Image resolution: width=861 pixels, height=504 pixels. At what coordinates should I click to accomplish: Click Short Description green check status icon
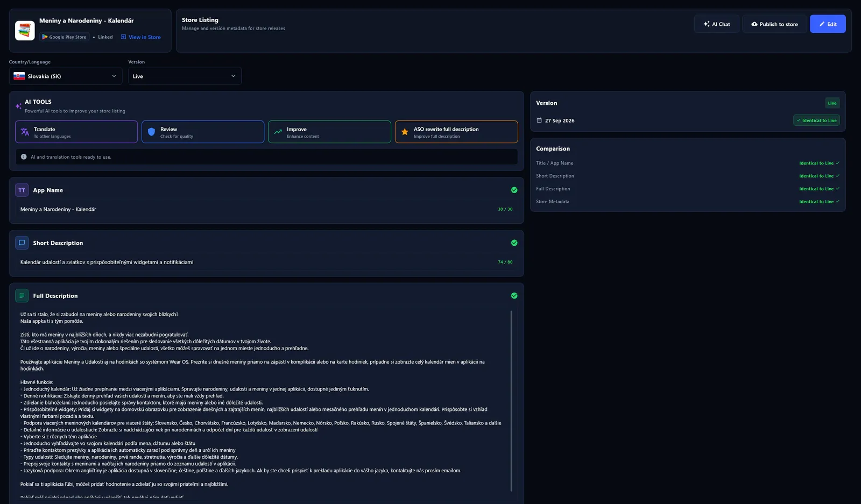click(514, 243)
